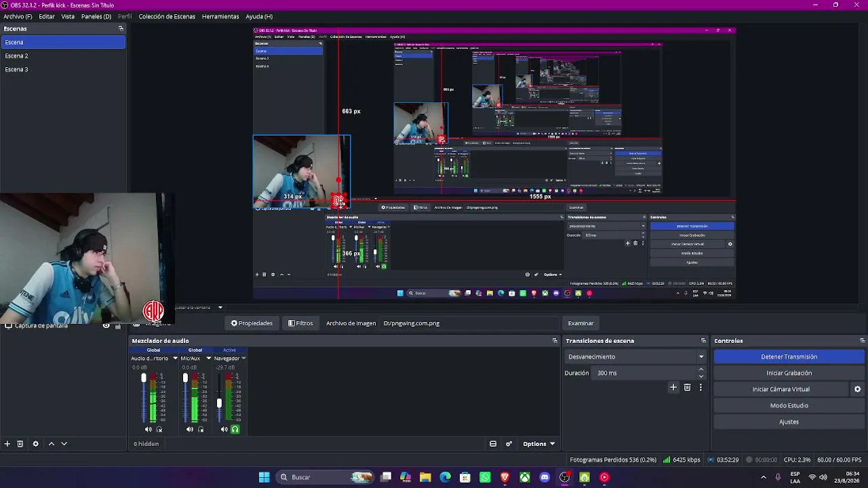Open Brave browser from the taskbar
The width and height of the screenshot is (868, 488).
505,477
